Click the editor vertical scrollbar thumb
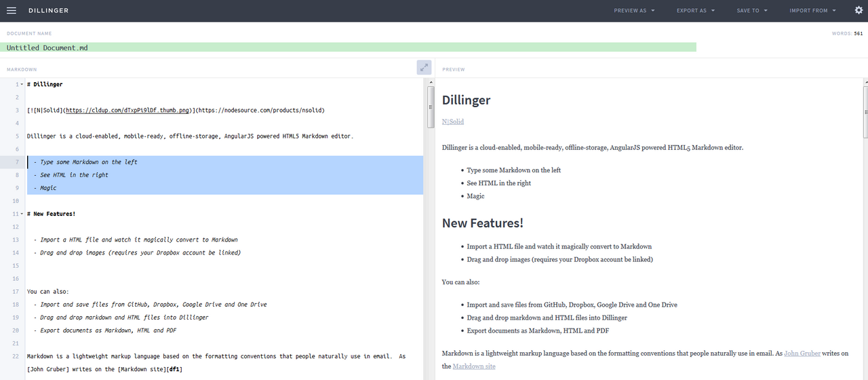This screenshot has height=380, width=868. (429, 107)
